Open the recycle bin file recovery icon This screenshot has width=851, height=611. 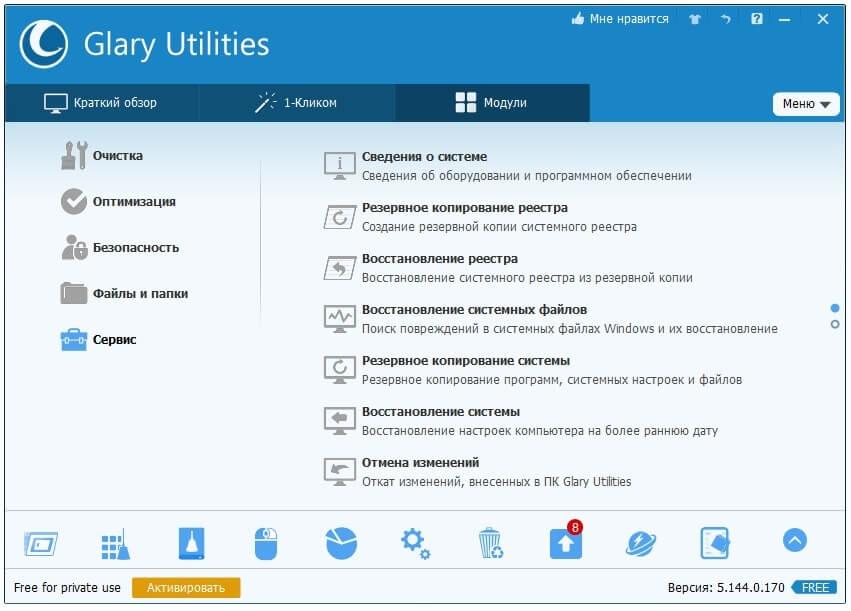tap(491, 543)
